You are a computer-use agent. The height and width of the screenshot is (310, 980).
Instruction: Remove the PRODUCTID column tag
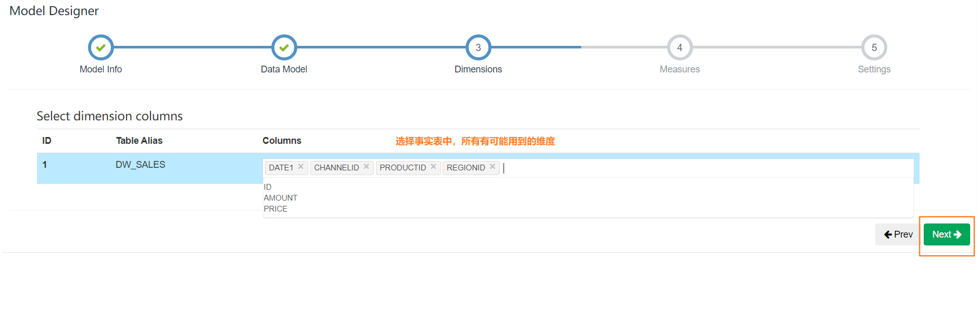pos(433,167)
